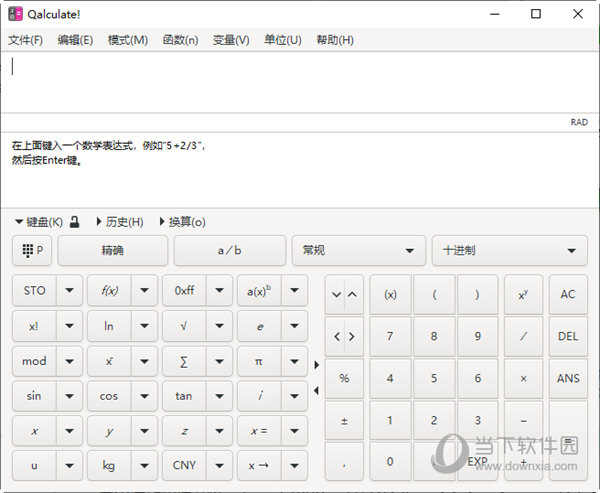Click the keypad lock icon
The width and height of the screenshot is (600, 493).
point(75,222)
